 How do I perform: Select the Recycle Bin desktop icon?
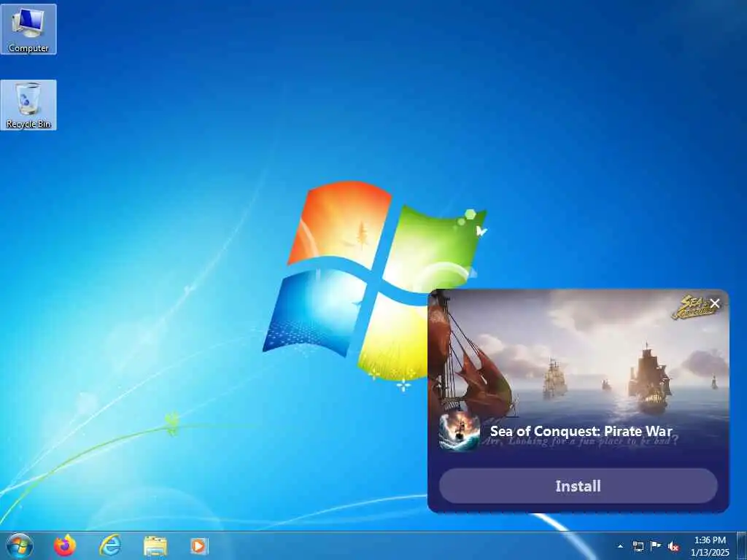28,105
